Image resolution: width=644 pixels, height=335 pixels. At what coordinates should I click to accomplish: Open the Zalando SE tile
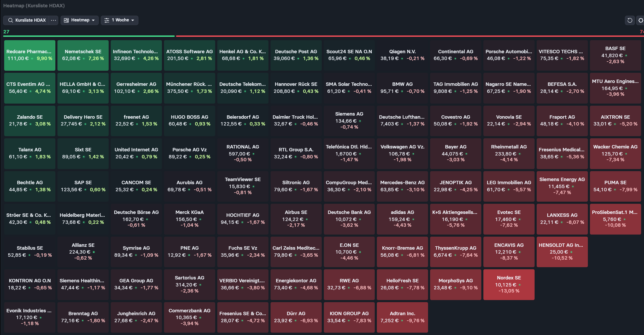(x=30, y=121)
